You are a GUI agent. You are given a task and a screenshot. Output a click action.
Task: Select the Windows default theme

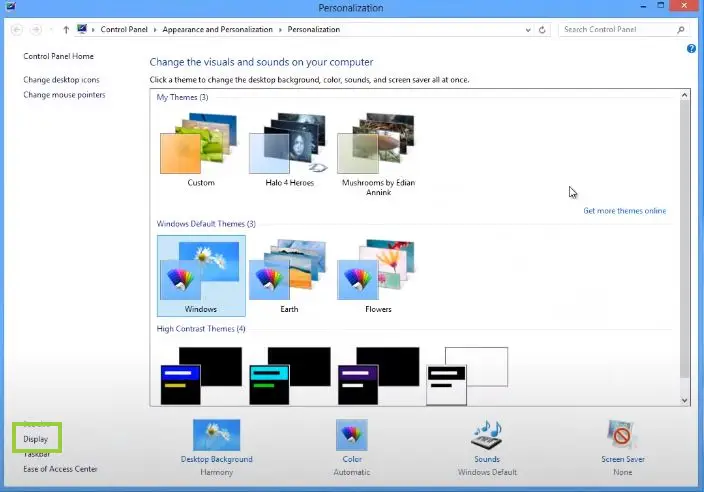point(201,276)
